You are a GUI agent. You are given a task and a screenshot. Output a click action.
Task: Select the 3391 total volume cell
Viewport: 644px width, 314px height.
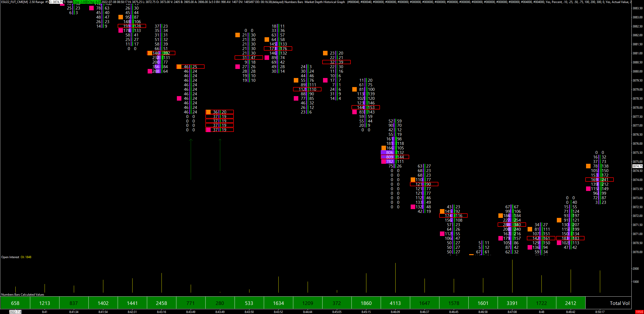click(x=512, y=303)
